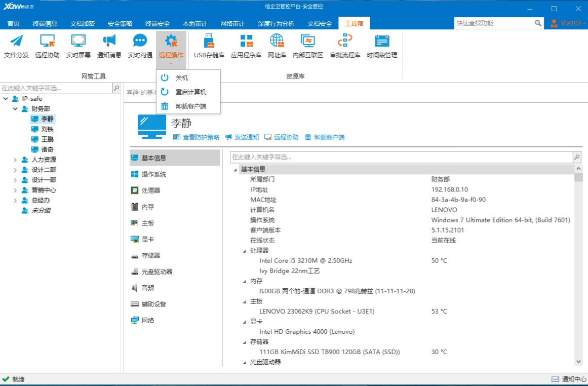588x386 pixels.
Task: Select 操作系统 in the info category list
Action: pos(175,174)
